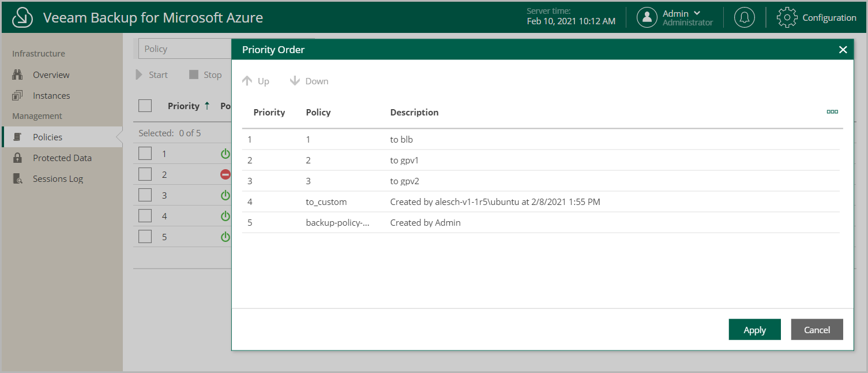Click the Start label in Policies toolbar

[x=158, y=75]
